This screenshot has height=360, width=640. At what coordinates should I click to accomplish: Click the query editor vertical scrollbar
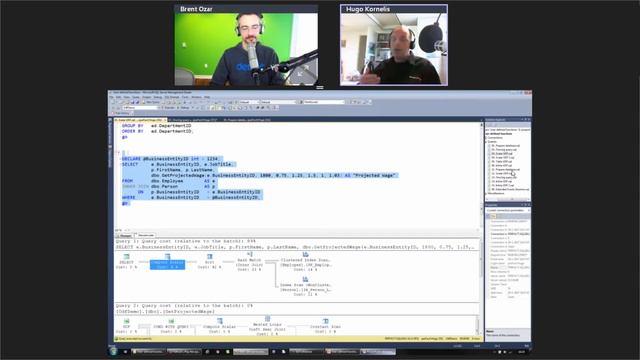[481, 176]
